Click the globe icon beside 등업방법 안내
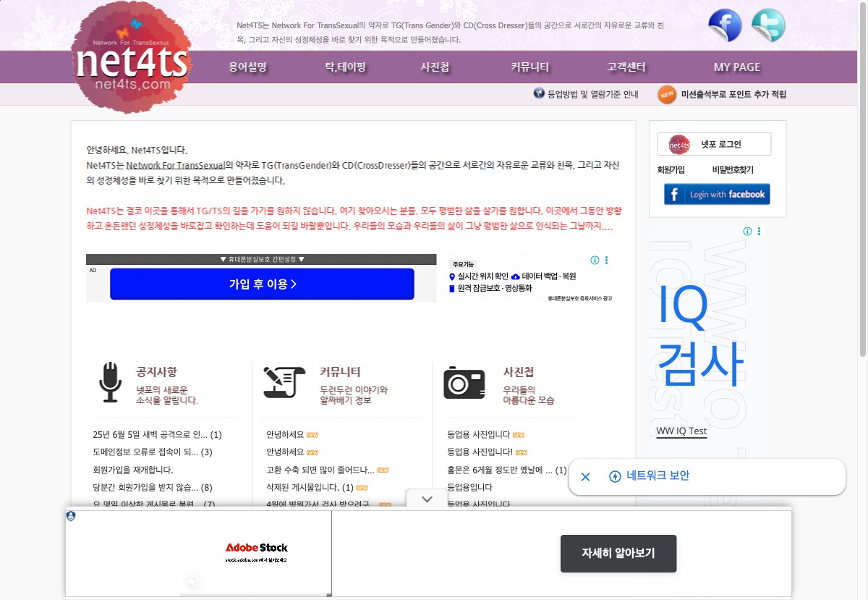 539,93
